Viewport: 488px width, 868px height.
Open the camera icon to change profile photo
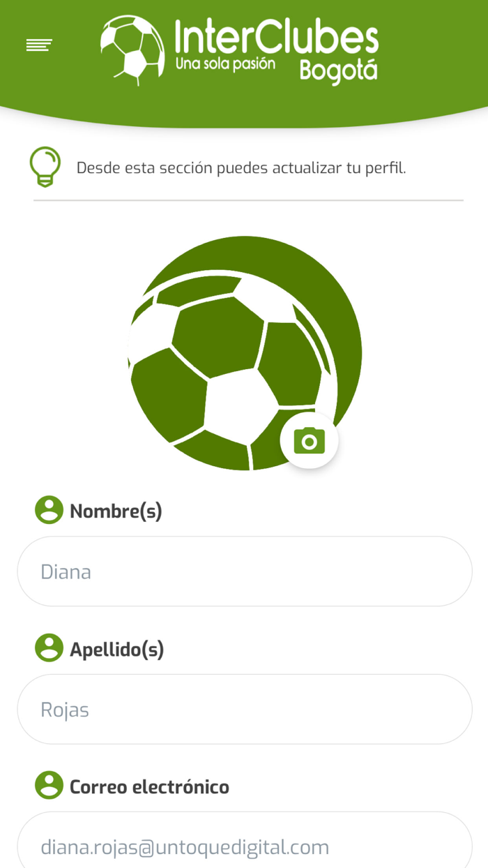(310, 440)
